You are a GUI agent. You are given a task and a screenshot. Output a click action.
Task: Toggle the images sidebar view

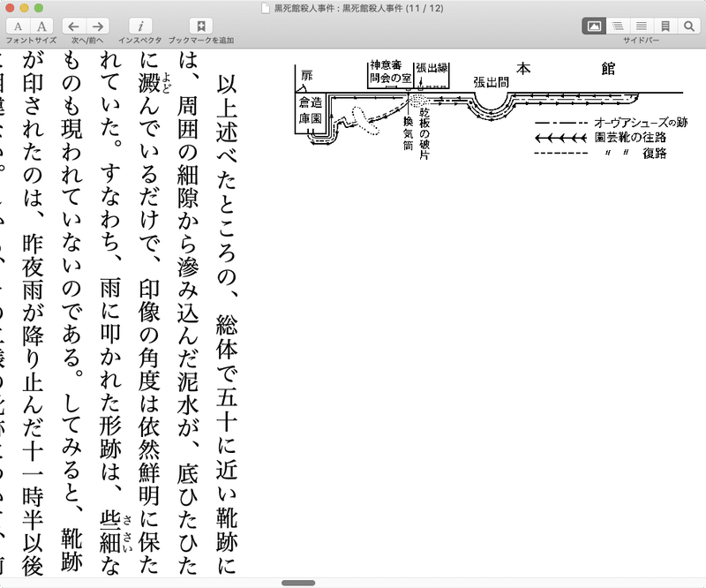click(x=594, y=26)
